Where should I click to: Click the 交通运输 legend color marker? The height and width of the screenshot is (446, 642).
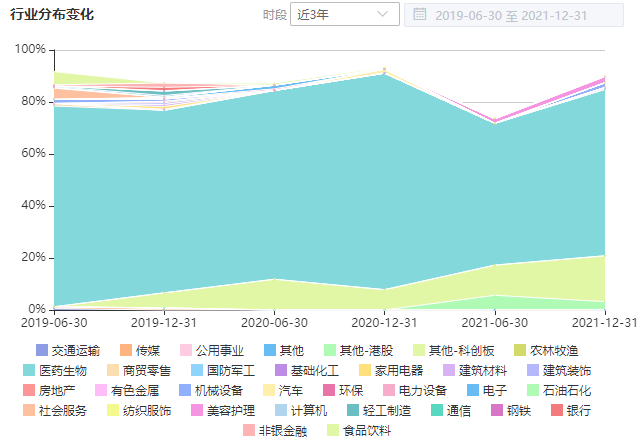coord(41,351)
